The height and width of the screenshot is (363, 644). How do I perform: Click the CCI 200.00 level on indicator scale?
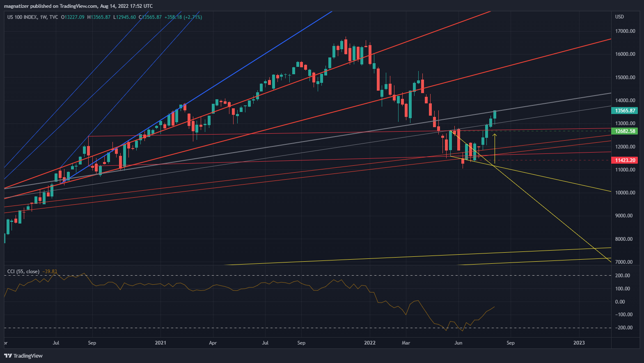[x=622, y=276]
